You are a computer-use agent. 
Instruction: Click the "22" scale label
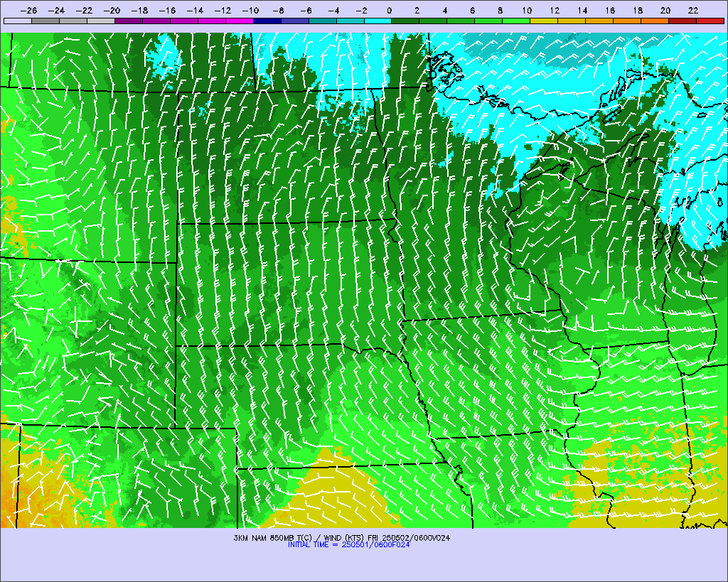(x=692, y=11)
